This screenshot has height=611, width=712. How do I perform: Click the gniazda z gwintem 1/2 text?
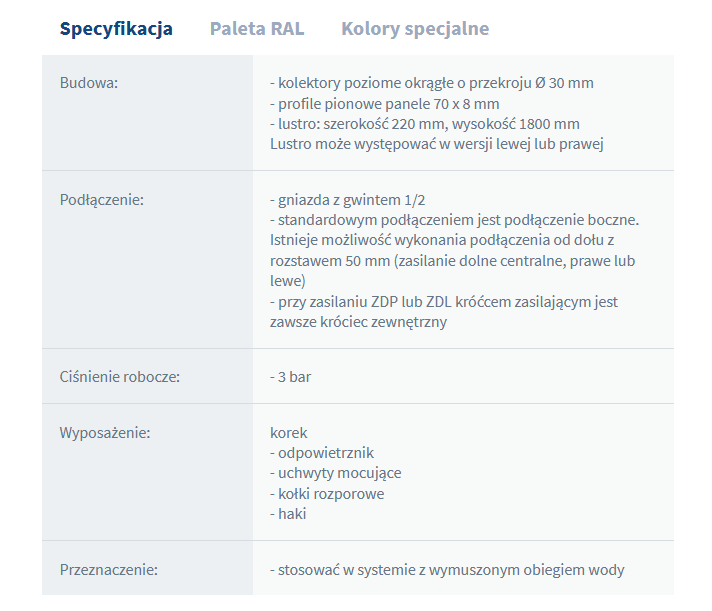tap(354, 200)
